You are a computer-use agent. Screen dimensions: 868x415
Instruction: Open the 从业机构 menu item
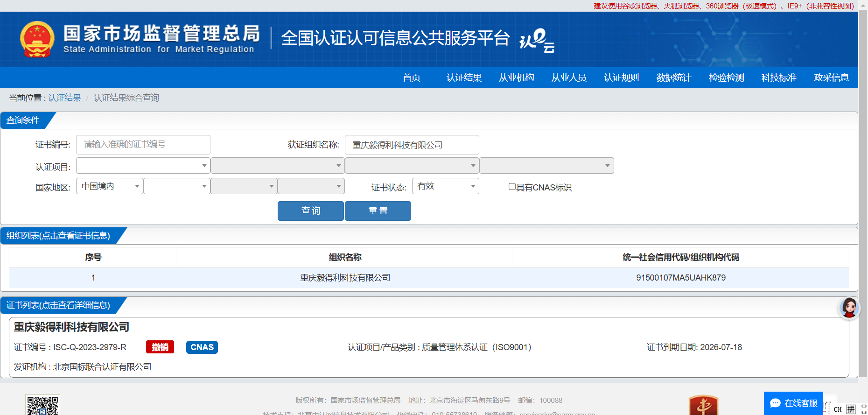tap(516, 77)
